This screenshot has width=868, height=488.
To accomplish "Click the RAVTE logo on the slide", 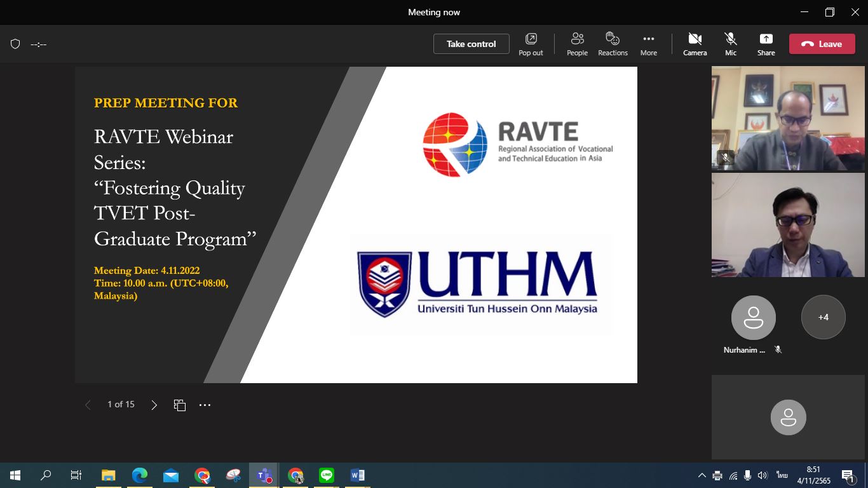I will click(x=518, y=144).
